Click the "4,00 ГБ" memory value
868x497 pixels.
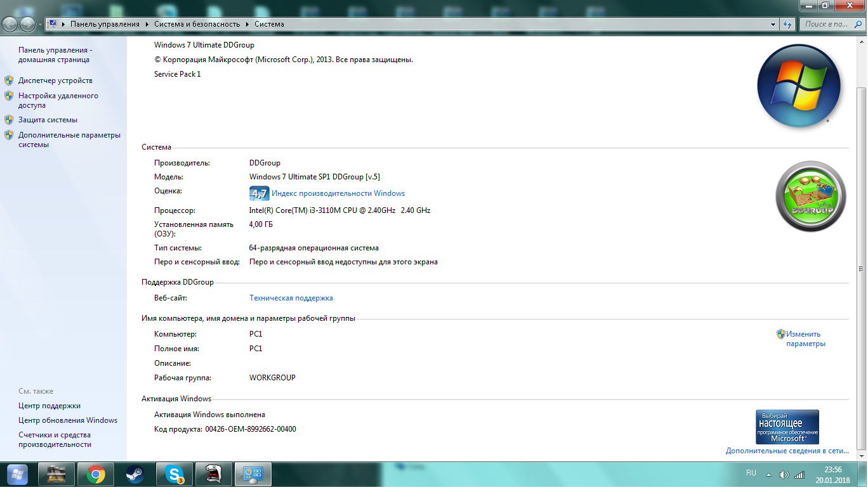[x=261, y=224]
